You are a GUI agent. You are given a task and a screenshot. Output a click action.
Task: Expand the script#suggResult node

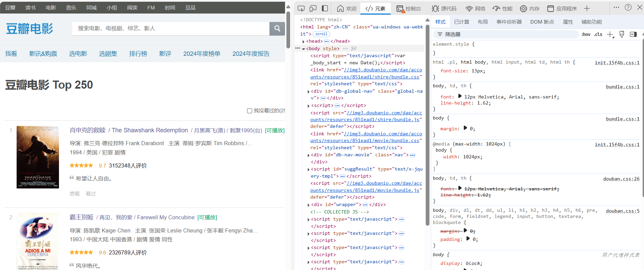click(x=308, y=169)
